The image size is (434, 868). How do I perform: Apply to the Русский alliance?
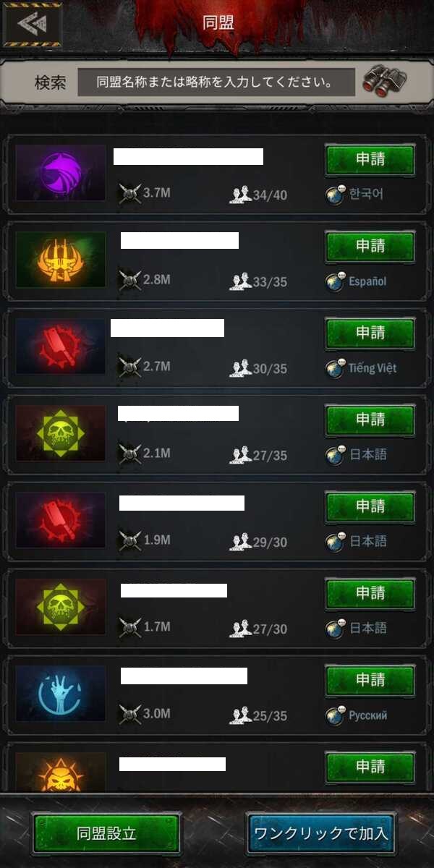coord(370,681)
